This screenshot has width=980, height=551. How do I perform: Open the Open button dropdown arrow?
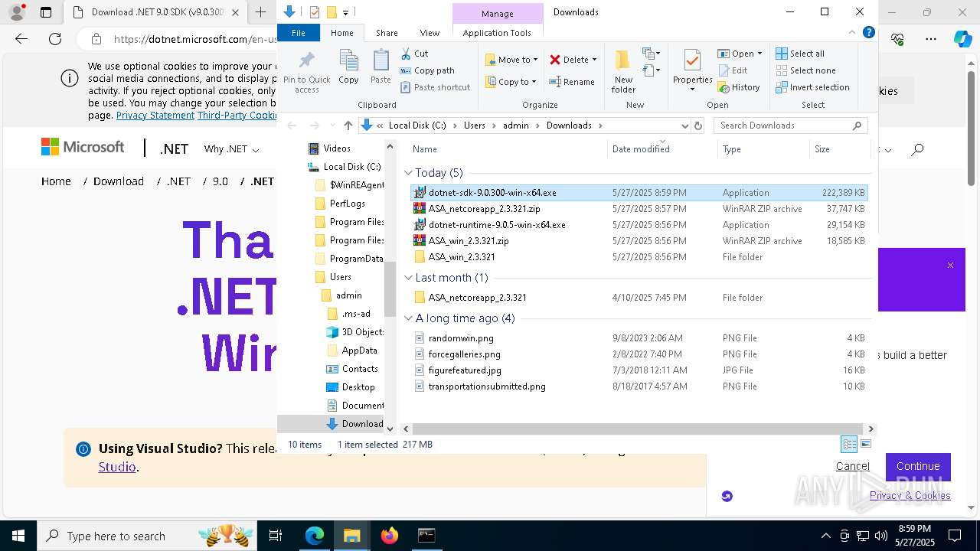[759, 54]
